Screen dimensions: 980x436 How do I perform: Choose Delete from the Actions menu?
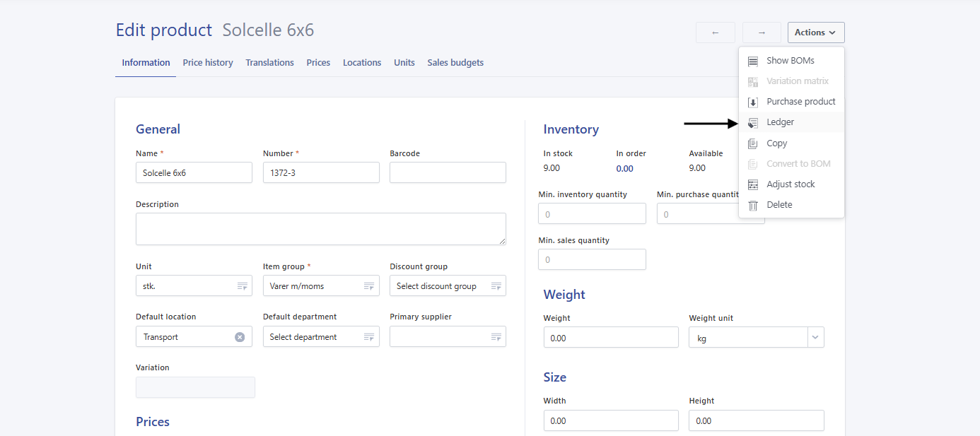(791, 205)
